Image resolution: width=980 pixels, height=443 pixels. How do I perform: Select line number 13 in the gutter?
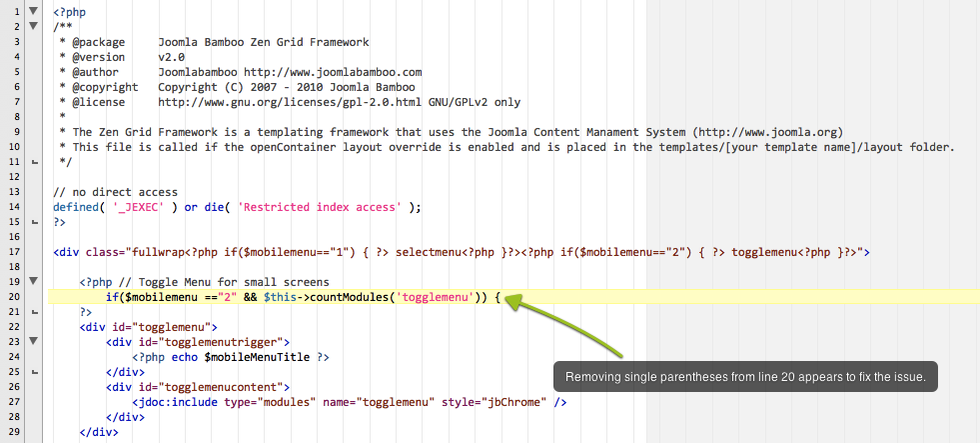[x=16, y=191]
